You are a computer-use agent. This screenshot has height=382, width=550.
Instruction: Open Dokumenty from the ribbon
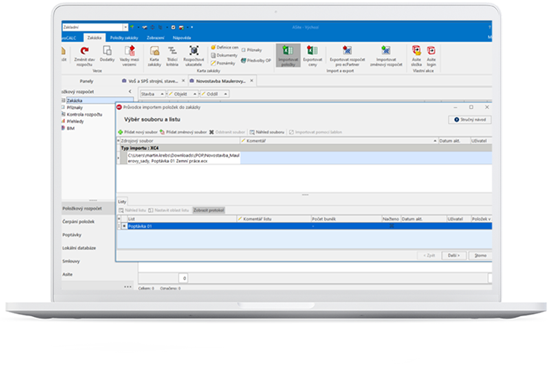(224, 55)
